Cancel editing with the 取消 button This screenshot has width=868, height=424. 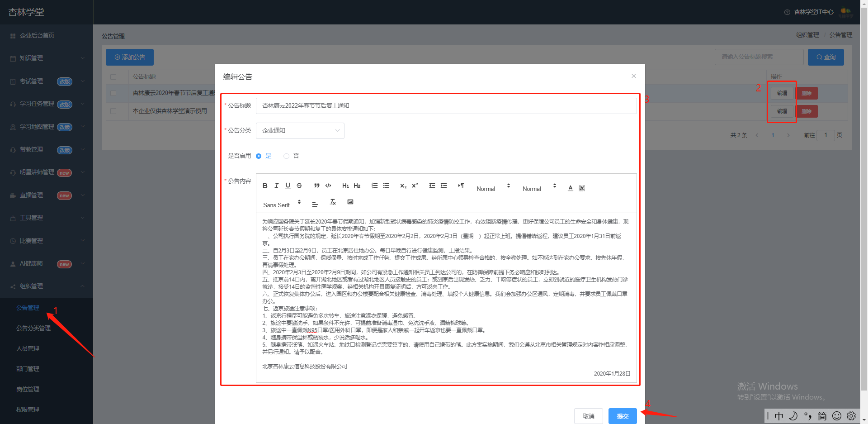tap(589, 416)
